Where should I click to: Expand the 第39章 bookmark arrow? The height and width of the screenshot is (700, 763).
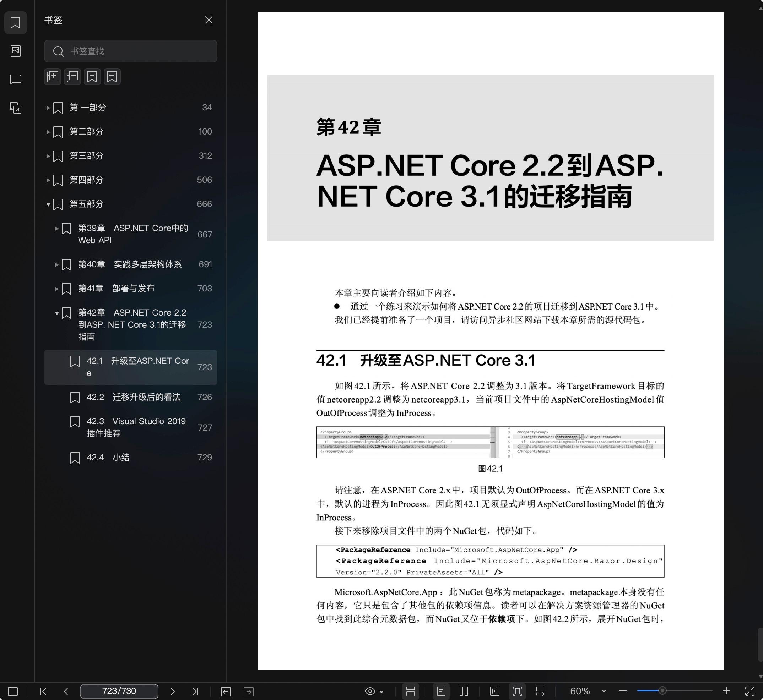point(56,228)
